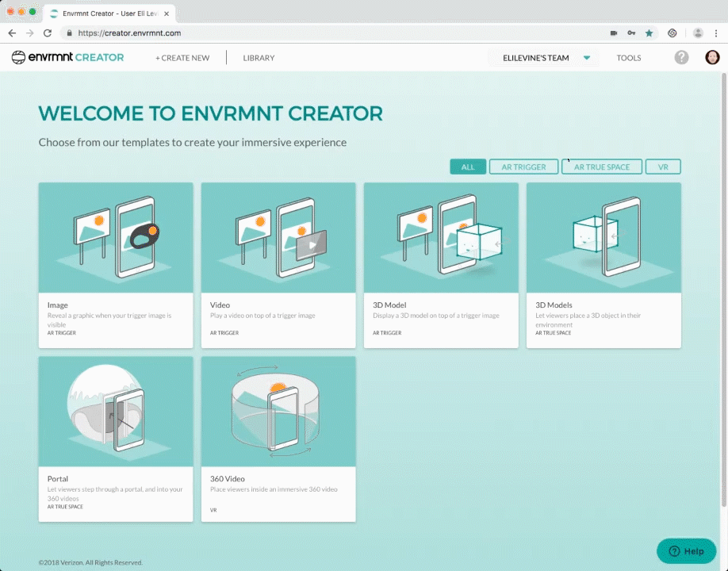Open the question mark help icon in header
This screenshot has width=728, height=571.
click(681, 58)
